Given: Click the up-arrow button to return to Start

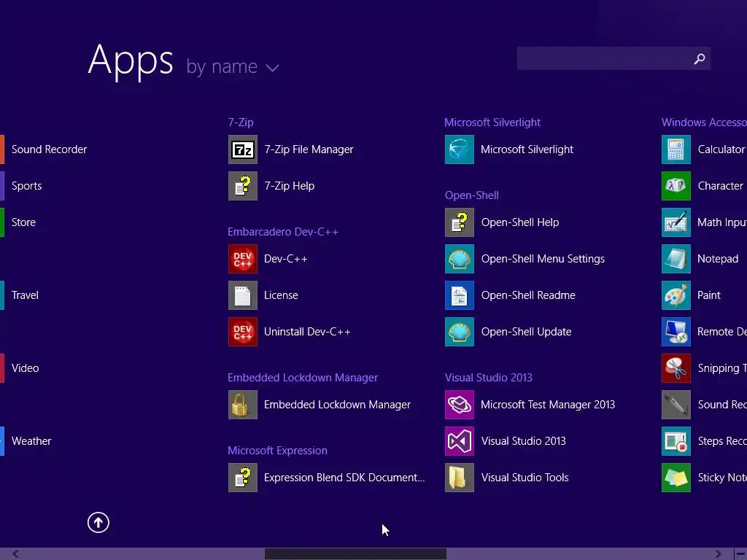Looking at the screenshot, I should pos(98,522).
